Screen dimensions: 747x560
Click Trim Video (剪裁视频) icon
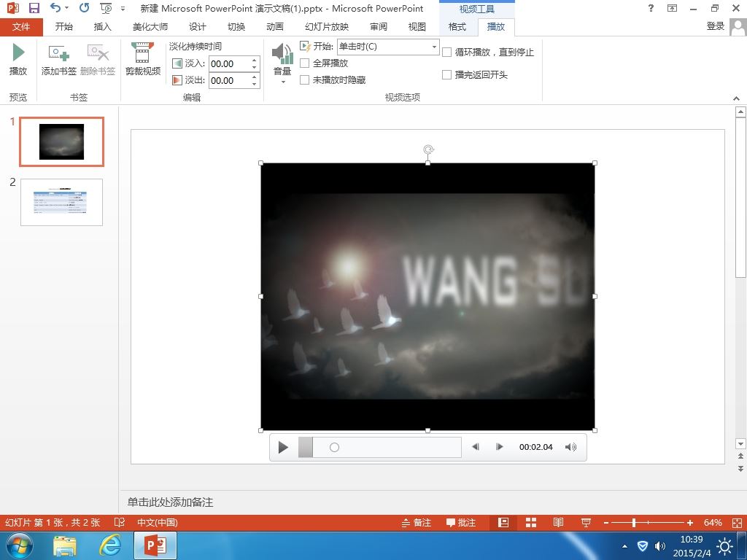[142, 59]
